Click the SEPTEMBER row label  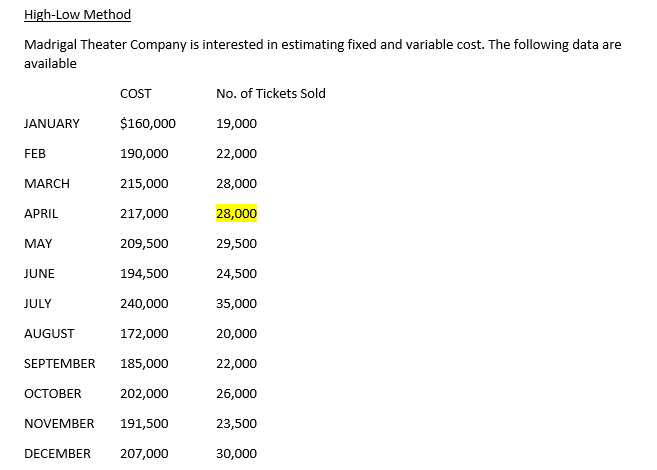(x=59, y=364)
